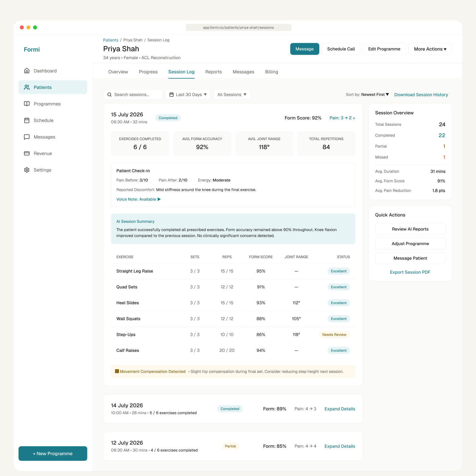Click the + New Programme button
The image size is (476, 476).
[53, 453]
